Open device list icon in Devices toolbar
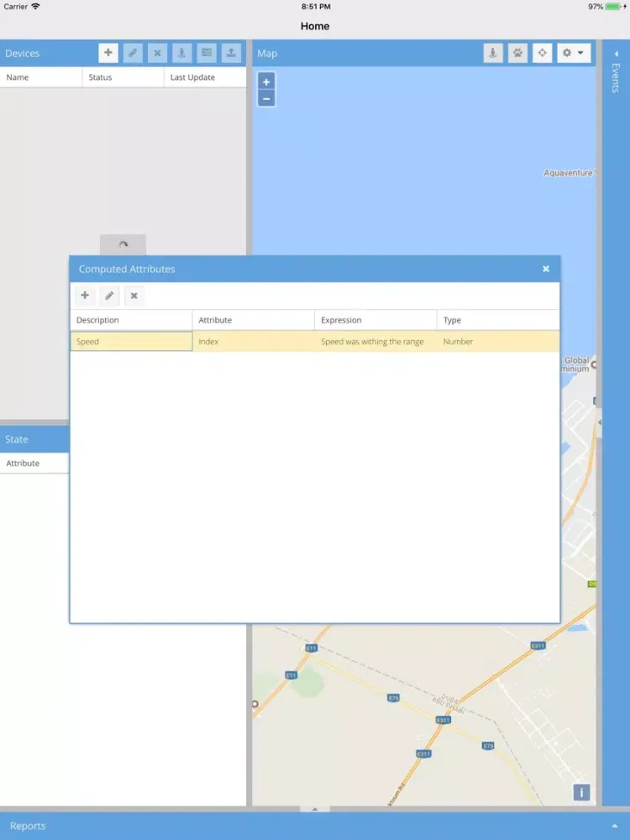 click(207, 53)
